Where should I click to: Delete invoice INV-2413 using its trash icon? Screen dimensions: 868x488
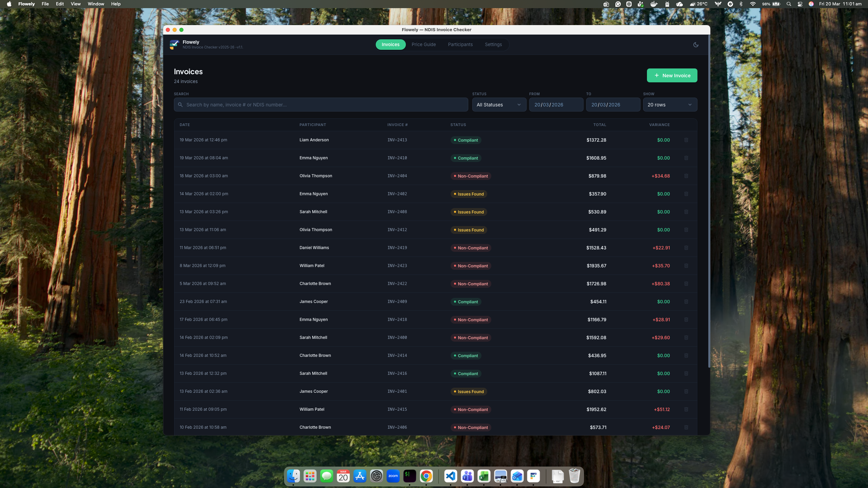tap(687, 140)
